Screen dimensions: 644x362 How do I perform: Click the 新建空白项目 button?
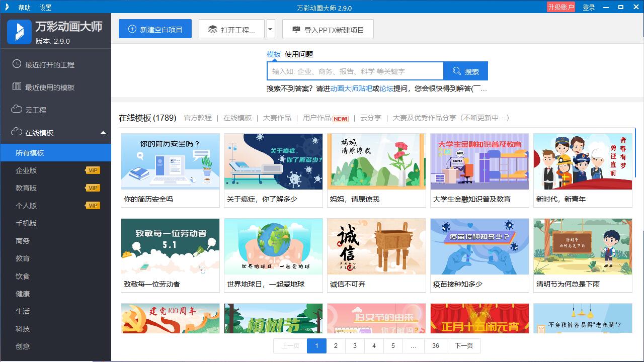155,29
